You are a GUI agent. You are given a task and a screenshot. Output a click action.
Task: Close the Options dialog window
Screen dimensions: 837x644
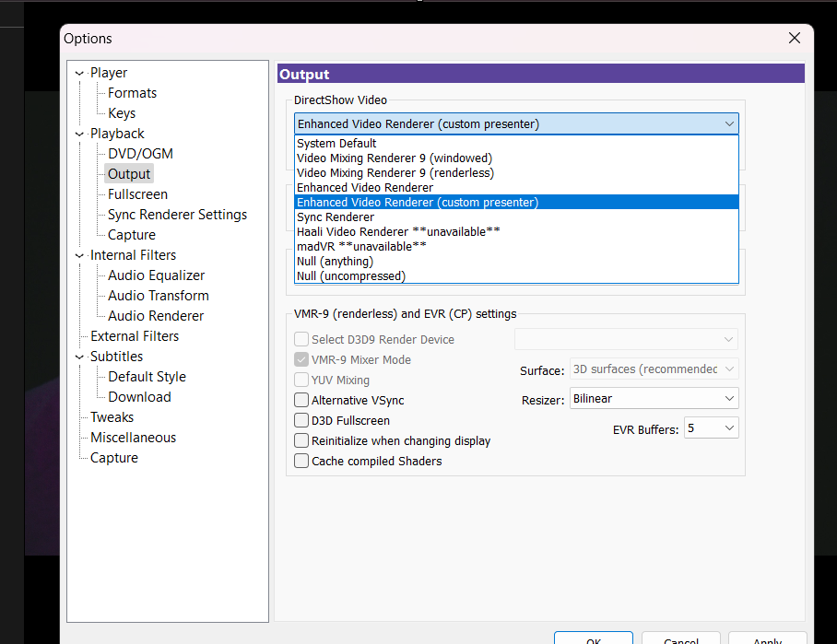coord(794,38)
